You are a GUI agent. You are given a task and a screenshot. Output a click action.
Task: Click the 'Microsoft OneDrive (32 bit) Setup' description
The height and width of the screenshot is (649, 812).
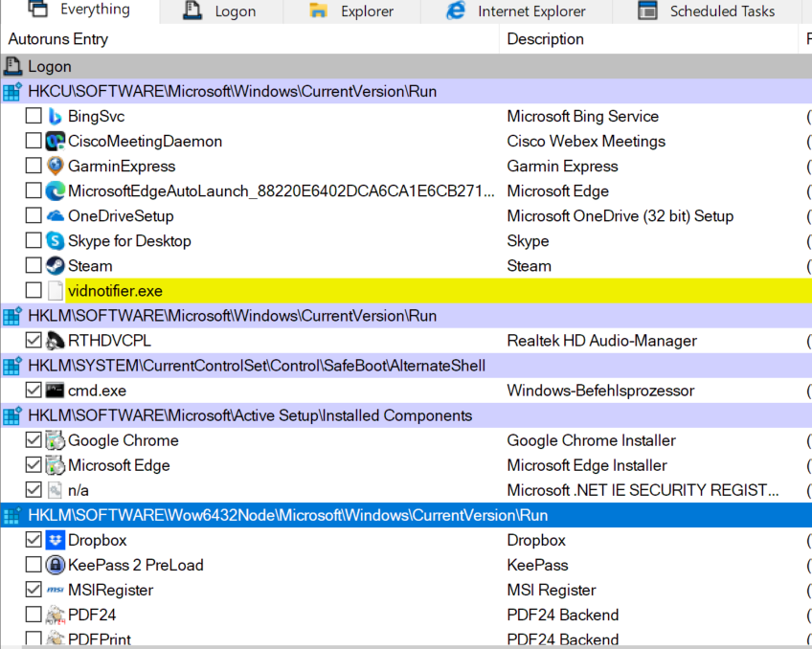(x=620, y=216)
